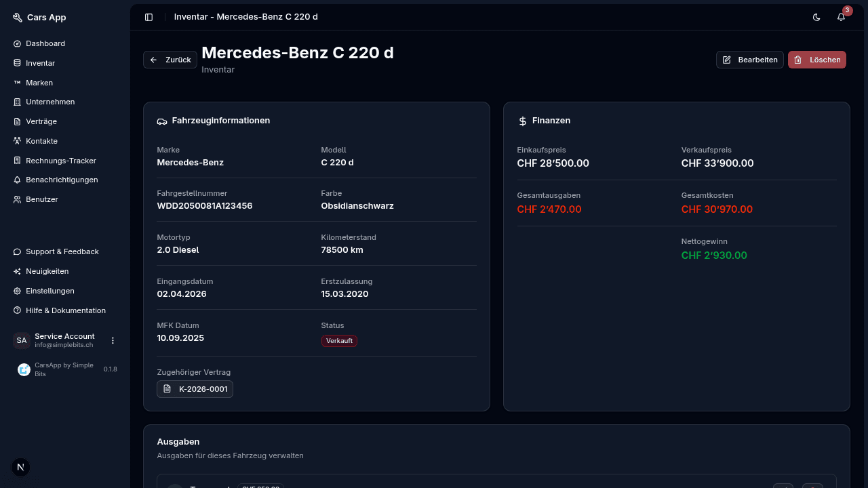
Task: Open linked contract K-2026-0001
Action: [x=195, y=389]
